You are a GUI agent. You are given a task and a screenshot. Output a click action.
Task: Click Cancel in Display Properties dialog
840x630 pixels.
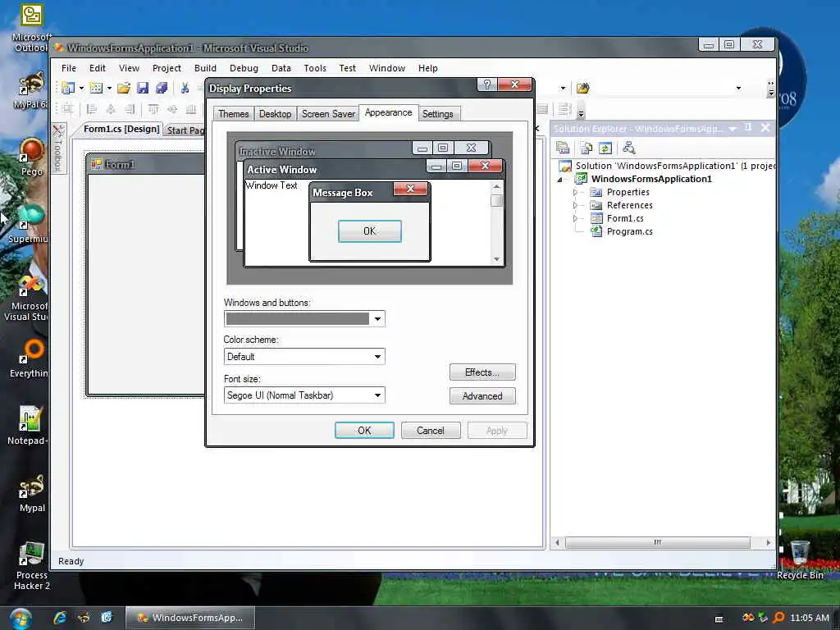pos(431,430)
